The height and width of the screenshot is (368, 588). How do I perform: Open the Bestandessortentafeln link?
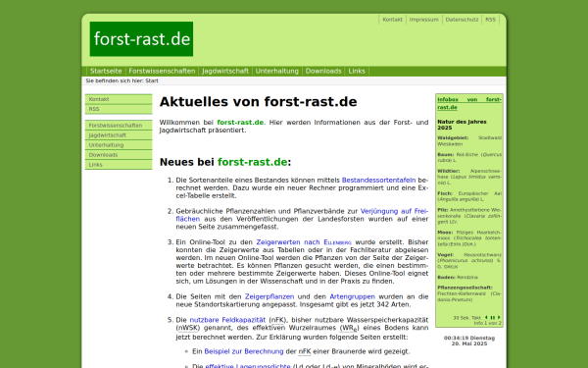pyautogui.click(x=378, y=181)
